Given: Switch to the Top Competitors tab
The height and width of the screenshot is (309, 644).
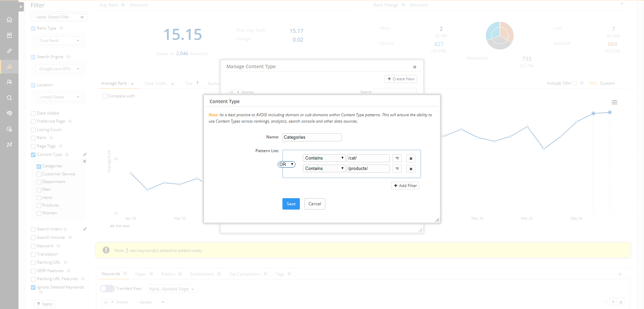Looking at the screenshot, I should tap(245, 274).
